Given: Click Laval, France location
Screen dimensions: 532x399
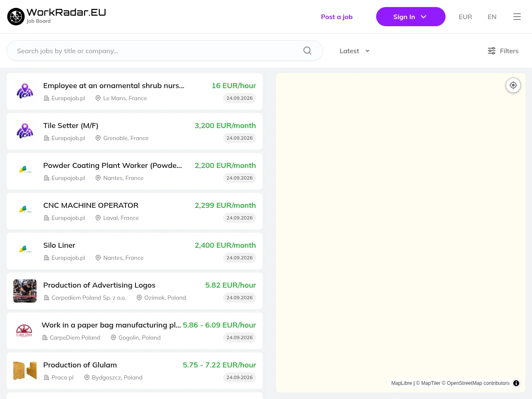Looking at the screenshot, I should pos(121,218).
